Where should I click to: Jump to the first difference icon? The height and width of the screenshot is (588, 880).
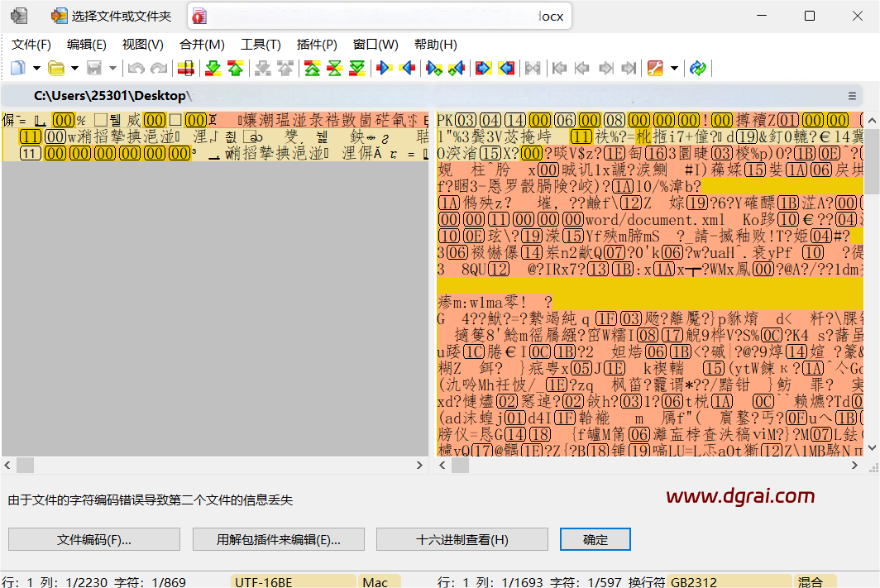tap(312, 68)
